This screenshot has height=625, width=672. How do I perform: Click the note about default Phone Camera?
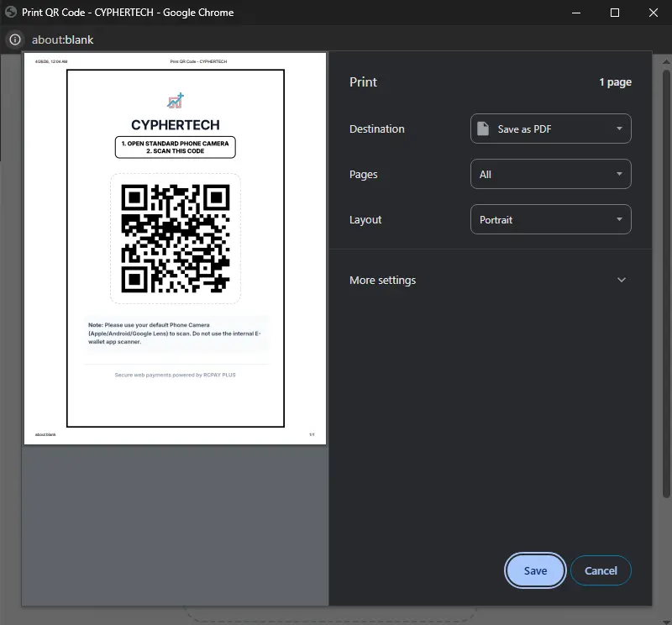coord(176,333)
